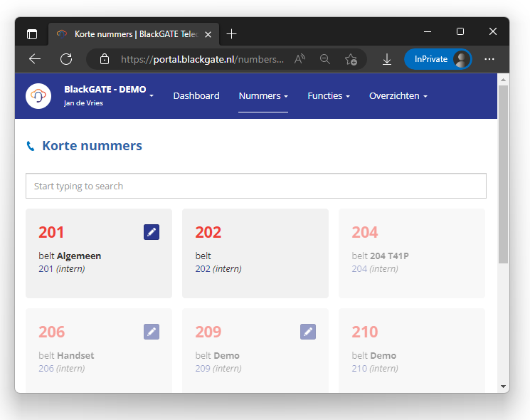Open the 201 number card title

click(51, 232)
